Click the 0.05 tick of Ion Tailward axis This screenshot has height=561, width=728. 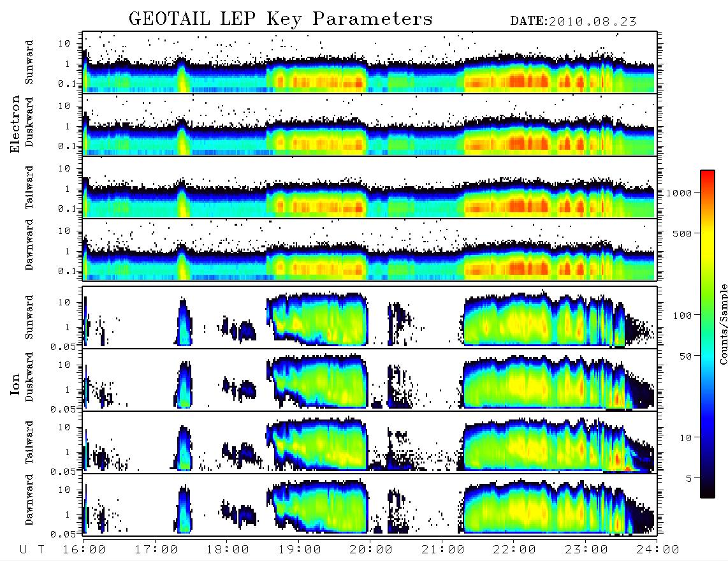point(64,471)
